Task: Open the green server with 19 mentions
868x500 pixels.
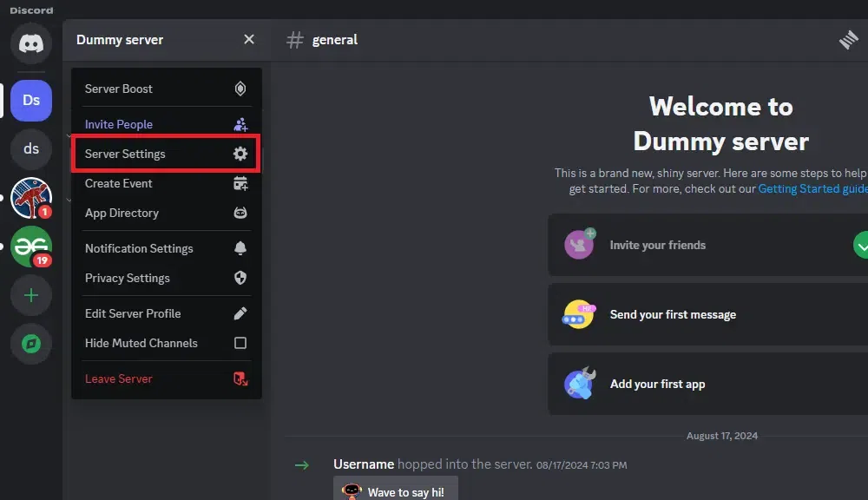Action: pos(30,247)
